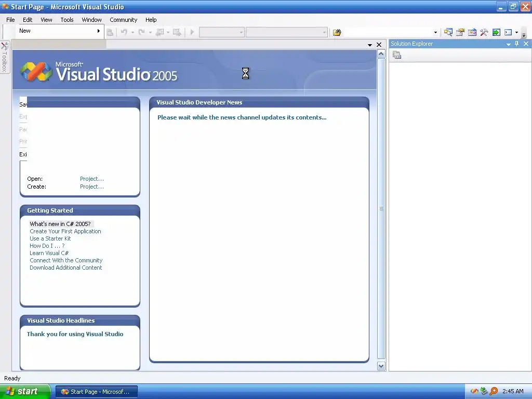The height and width of the screenshot is (399, 532).
Task: Click the Start Page scrollbar up arrow
Action: pyautogui.click(x=381, y=54)
